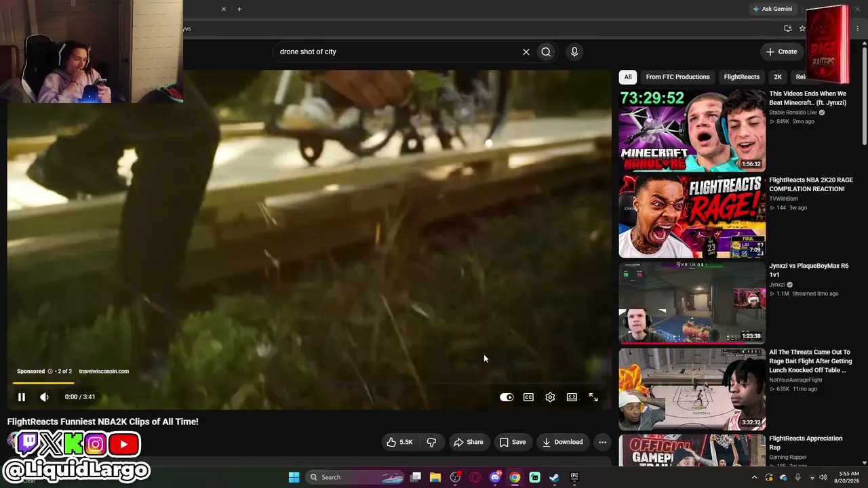Open 'FlightReacts Appreciation Rap' video title
Image resolution: width=868 pixels, height=488 pixels.
[806, 443]
